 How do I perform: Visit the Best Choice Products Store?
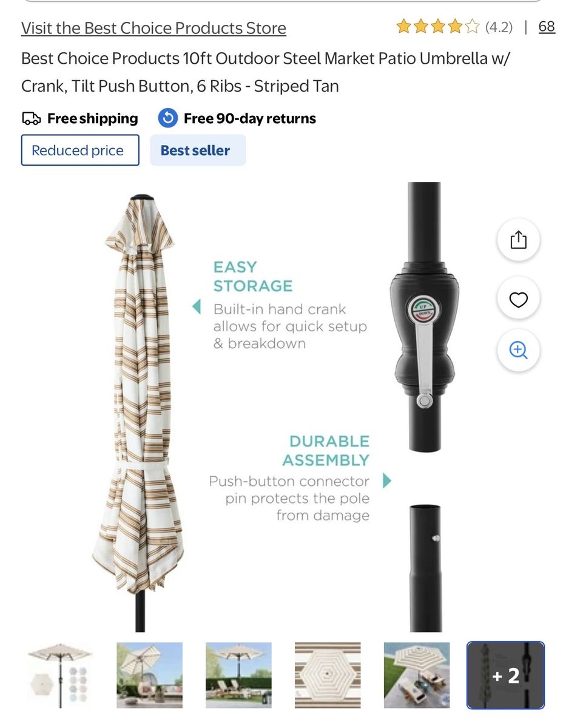click(153, 28)
